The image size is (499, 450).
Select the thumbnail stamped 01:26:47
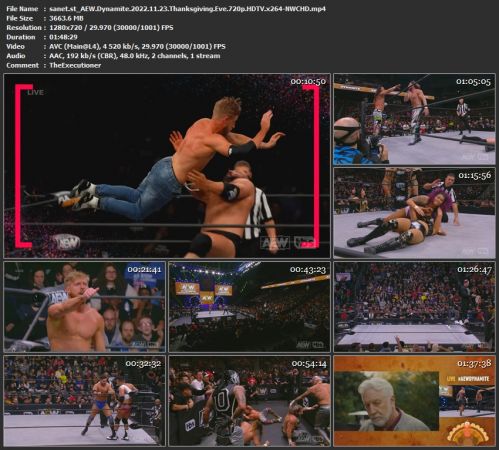click(414, 307)
